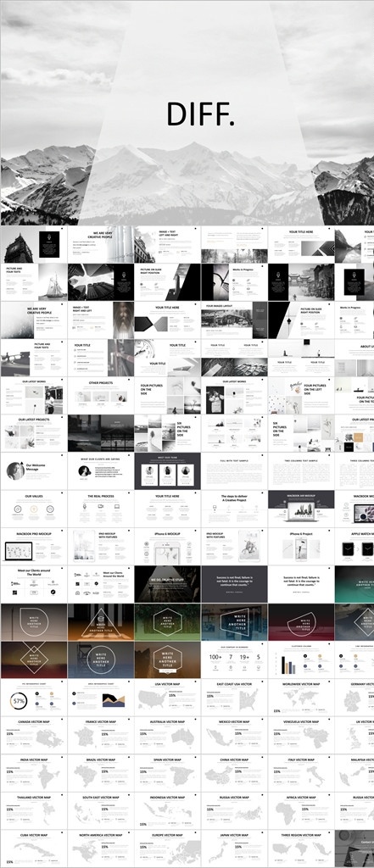The height and width of the screenshot is (868, 374).
Task: Select the Our Company in Numbers slide
Action: tap(234, 659)
